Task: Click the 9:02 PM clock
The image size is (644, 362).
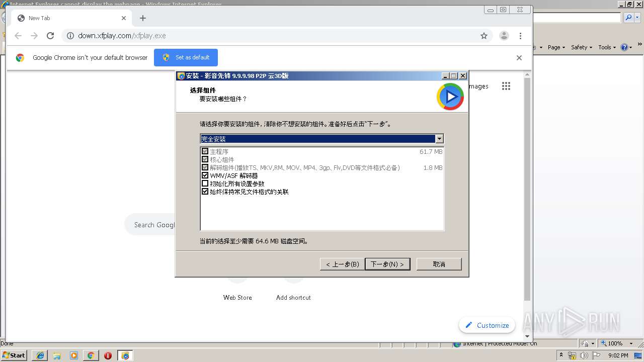Action: 618,355
